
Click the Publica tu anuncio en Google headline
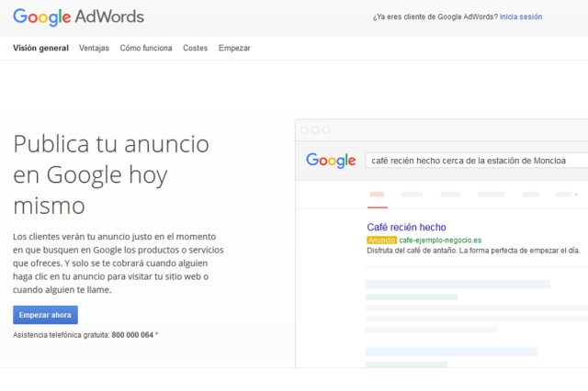(x=111, y=174)
